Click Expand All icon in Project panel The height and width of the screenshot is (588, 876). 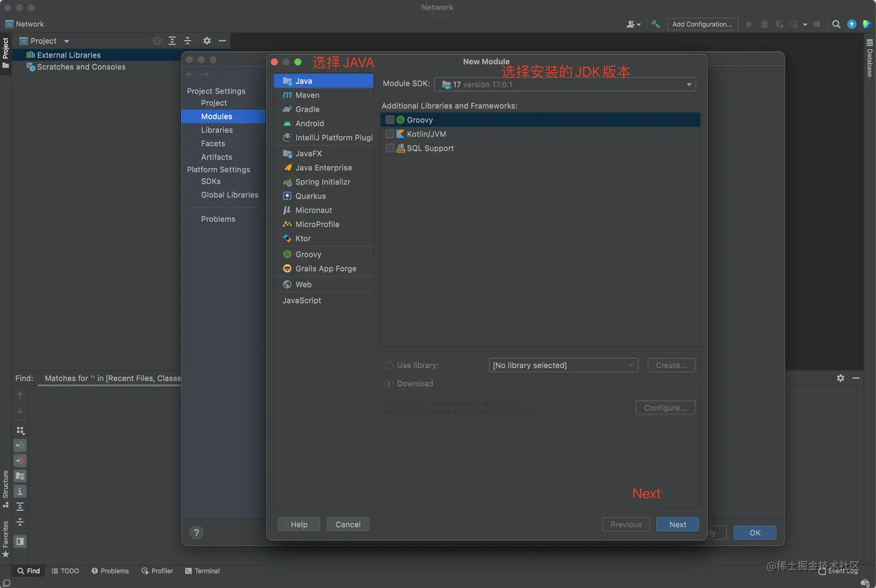tap(172, 41)
